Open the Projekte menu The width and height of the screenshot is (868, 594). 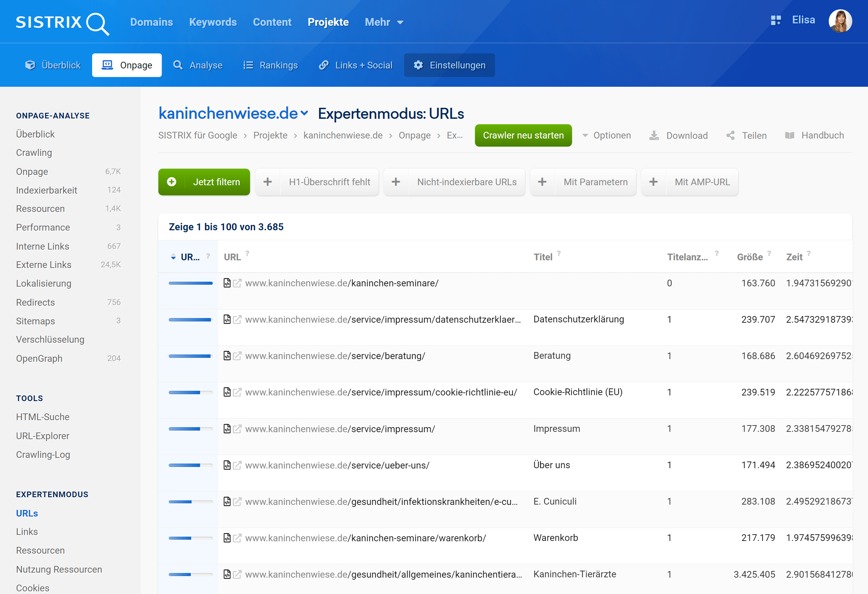[328, 22]
